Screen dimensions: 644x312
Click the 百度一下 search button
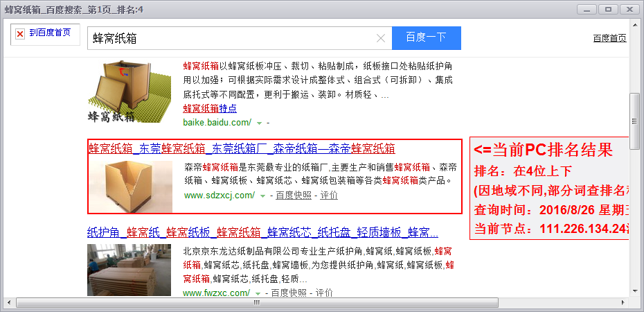(426, 37)
